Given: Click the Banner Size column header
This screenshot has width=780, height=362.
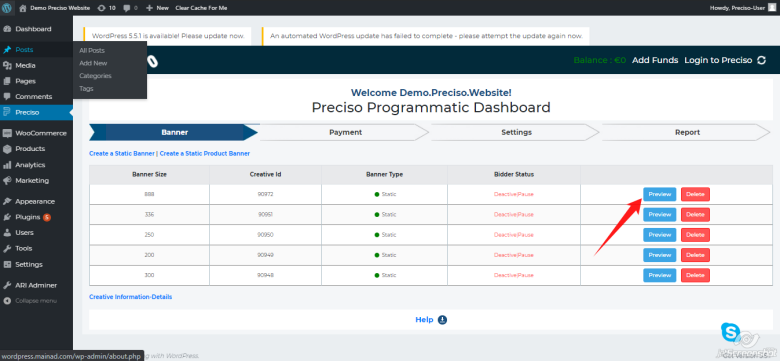Looking at the screenshot, I should coord(149,175).
